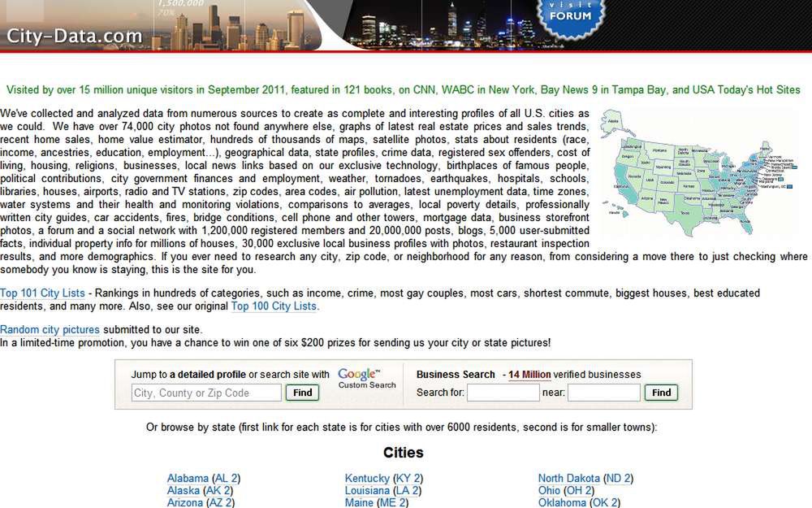
Task: Open AL 2 smaller towns link
Action: [x=226, y=478]
